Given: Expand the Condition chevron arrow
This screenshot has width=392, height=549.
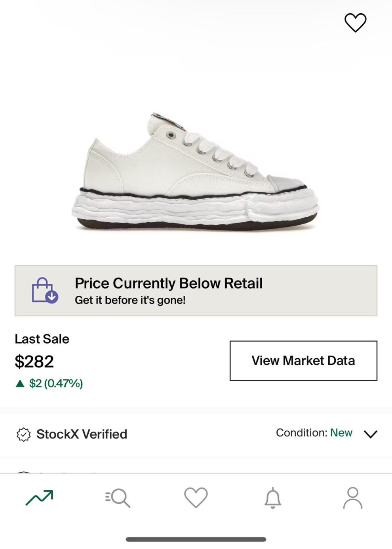Looking at the screenshot, I should [370, 434].
